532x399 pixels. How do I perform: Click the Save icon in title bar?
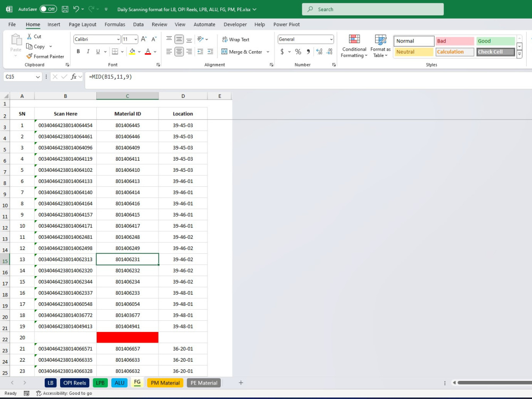(65, 9)
